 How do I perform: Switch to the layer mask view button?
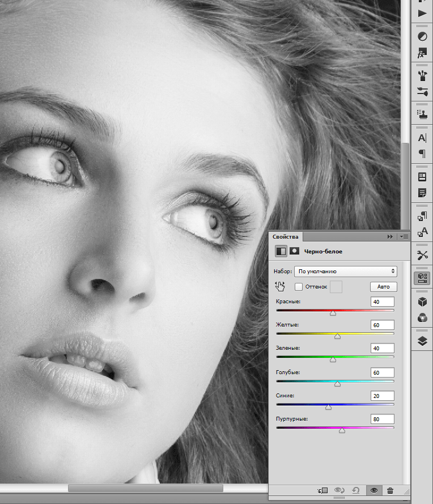(295, 251)
